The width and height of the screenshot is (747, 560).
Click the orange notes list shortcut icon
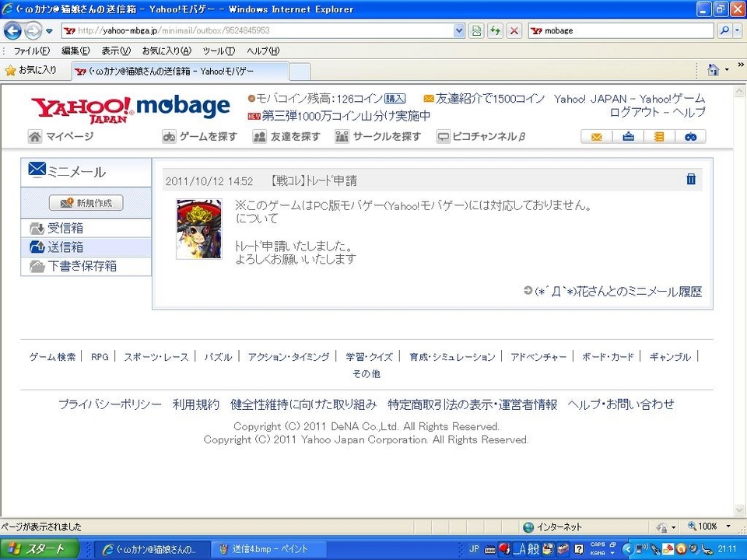coord(659,137)
